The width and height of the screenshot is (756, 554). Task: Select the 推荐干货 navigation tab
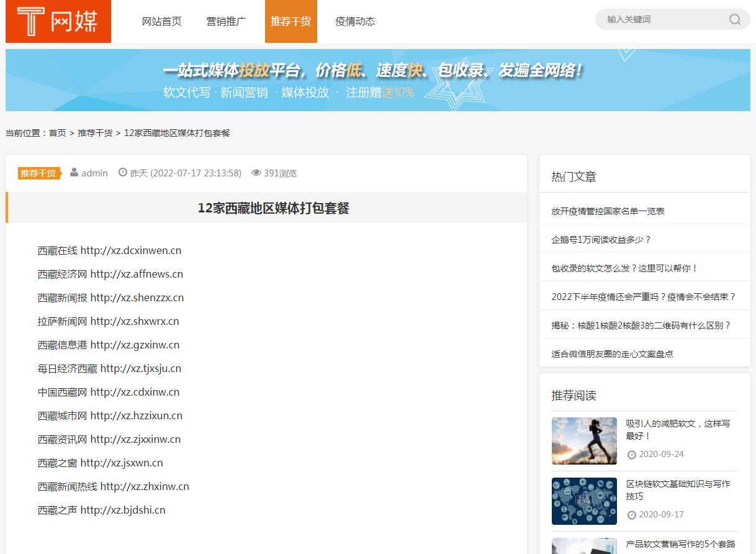(x=291, y=21)
